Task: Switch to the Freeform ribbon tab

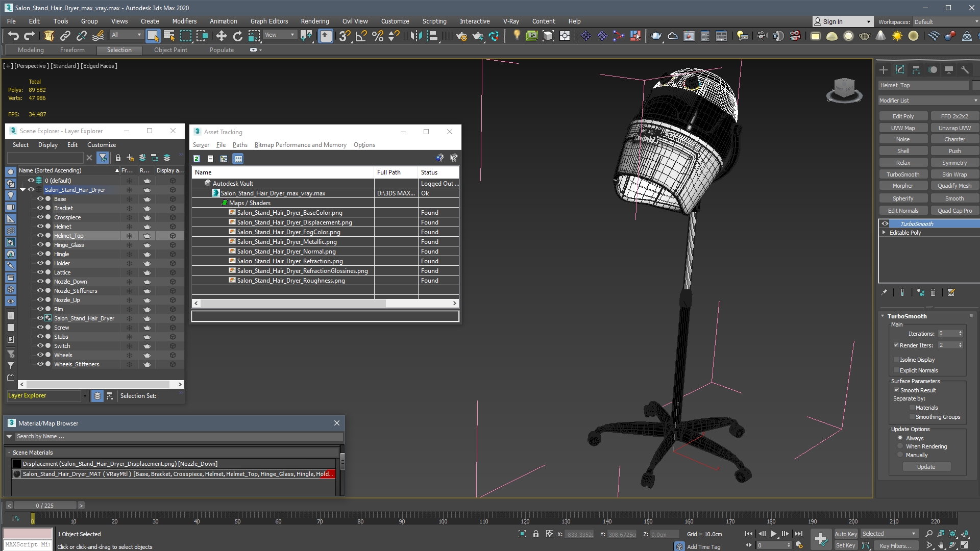Action: tap(72, 50)
